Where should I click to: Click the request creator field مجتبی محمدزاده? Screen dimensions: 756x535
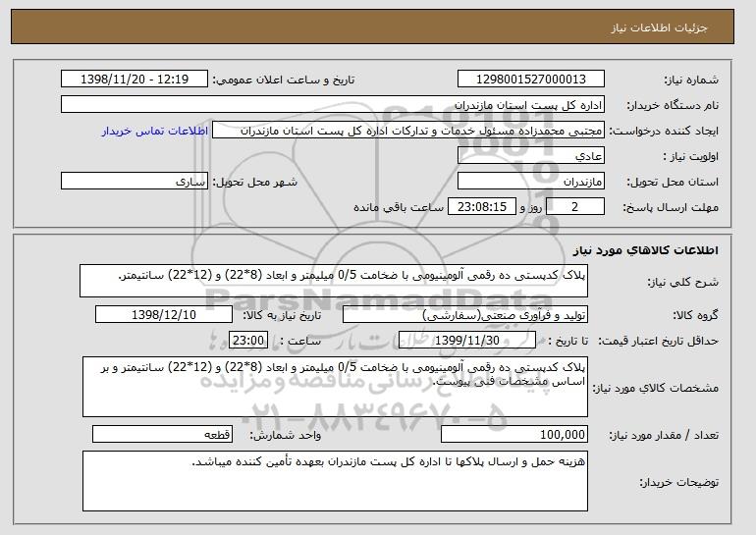pyautogui.click(x=408, y=131)
